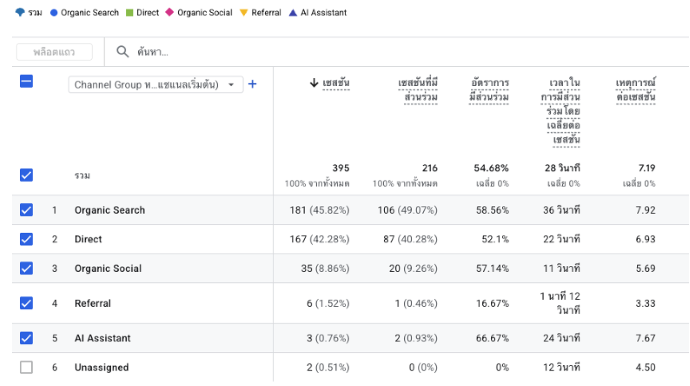Click the Direct legend label
Viewport: 690px width, 386px height.
pyautogui.click(x=147, y=13)
